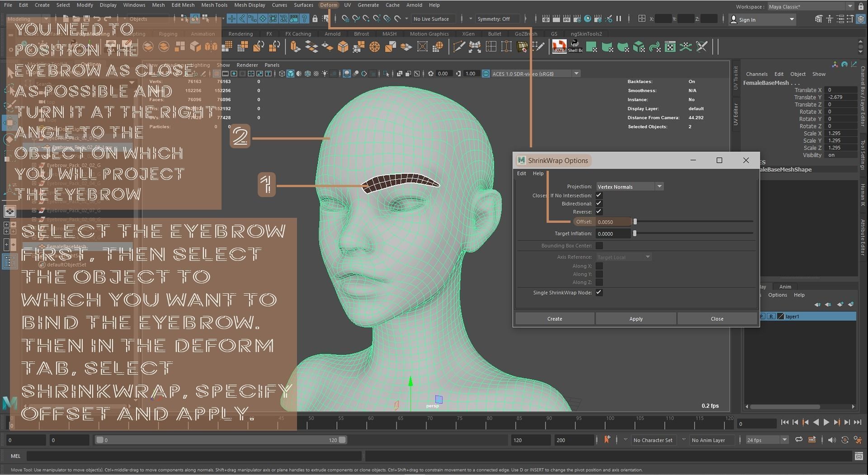This screenshot has height=475, width=868.
Task: Toggle the Along X checkbox
Action: tap(599, 266)
